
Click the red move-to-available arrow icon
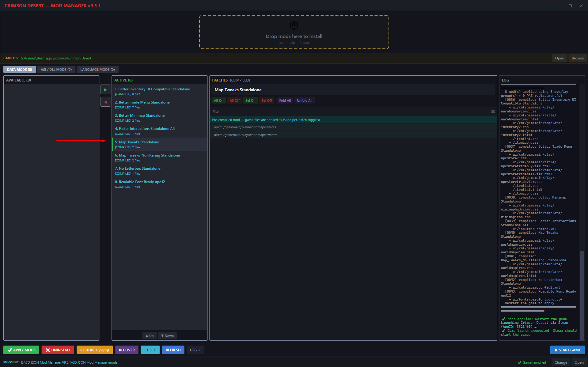click(105, 102)
